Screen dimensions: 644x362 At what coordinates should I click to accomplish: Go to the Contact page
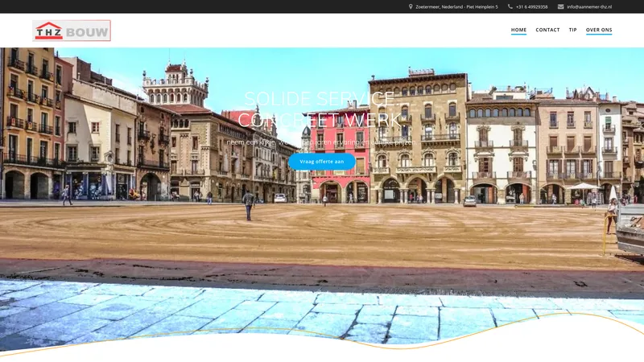click(547, 30)
